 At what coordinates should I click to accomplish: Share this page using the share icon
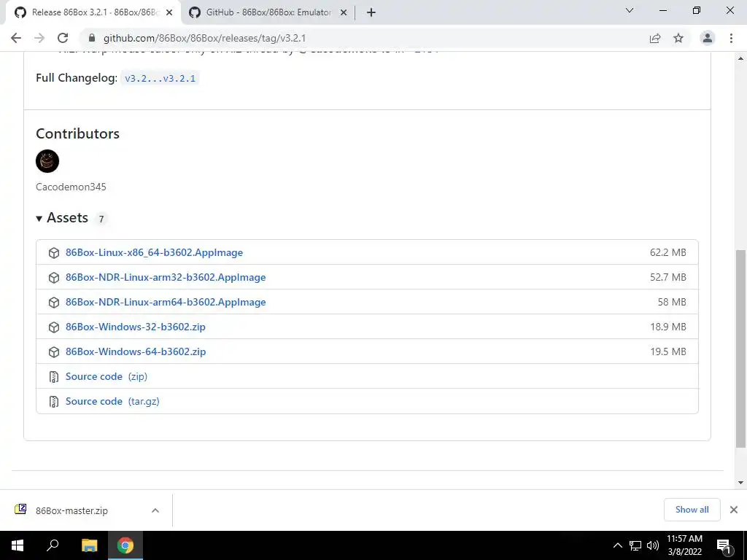pyautogui.click(x=655, y=38)
